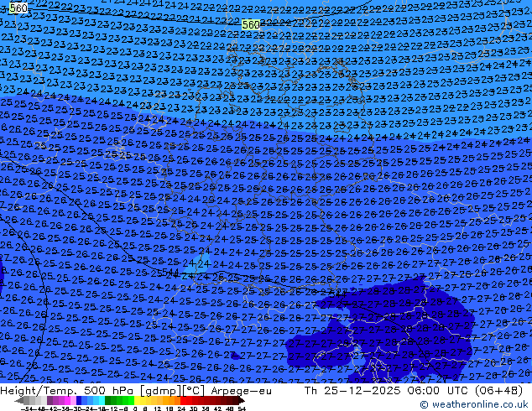Click the dark right arrow end of color scale
Image resolution: width=532 pixels, height=411 pixels.
242,400
